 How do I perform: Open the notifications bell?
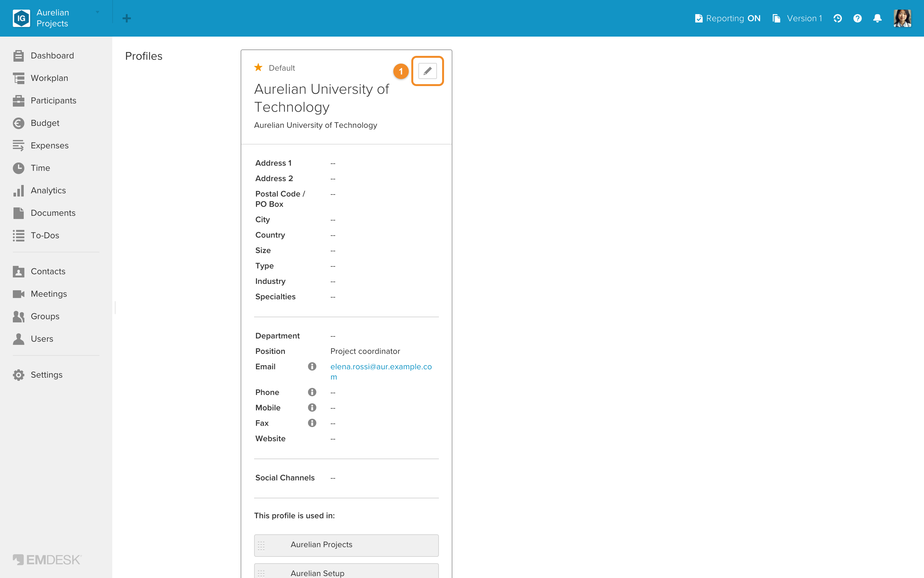[877, 18]
